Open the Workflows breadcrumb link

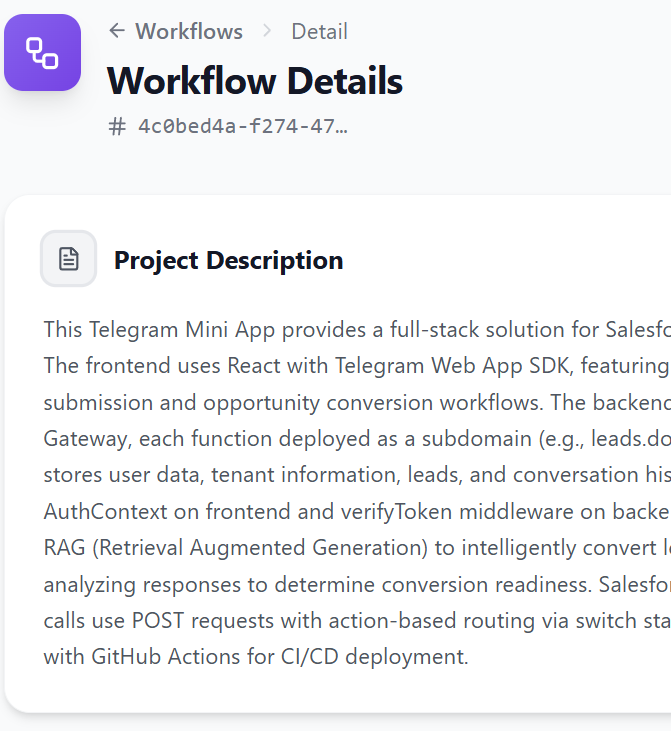(189, 31)
